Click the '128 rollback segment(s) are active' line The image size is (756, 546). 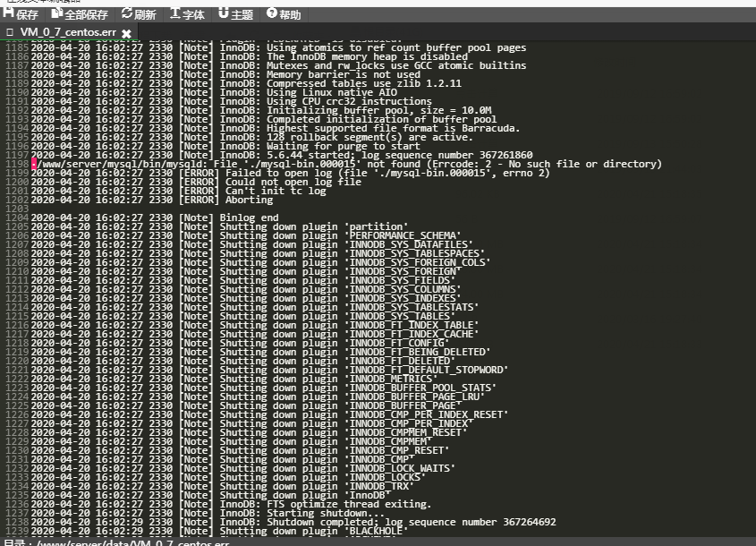pyautogui.click(x=251, y=138)
